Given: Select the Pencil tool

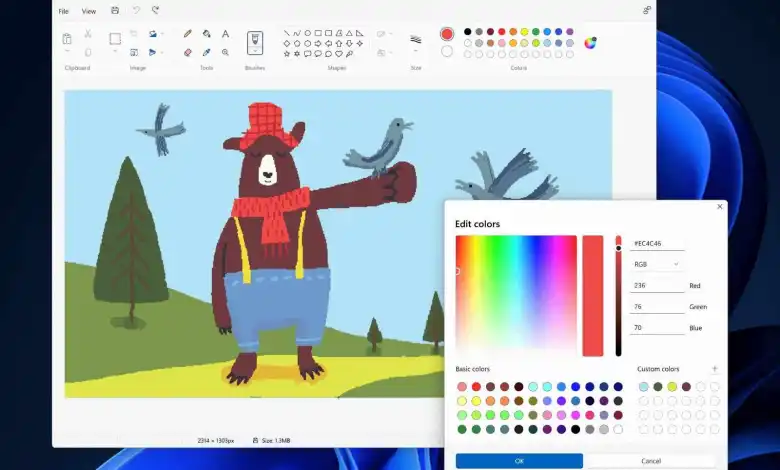Looking at the screenshot, I should point(187,34).
